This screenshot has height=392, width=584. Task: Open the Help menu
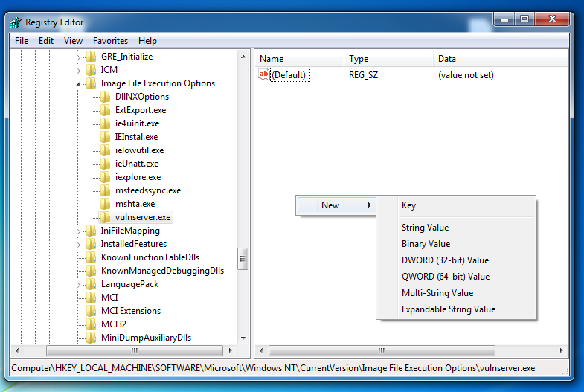147,41
